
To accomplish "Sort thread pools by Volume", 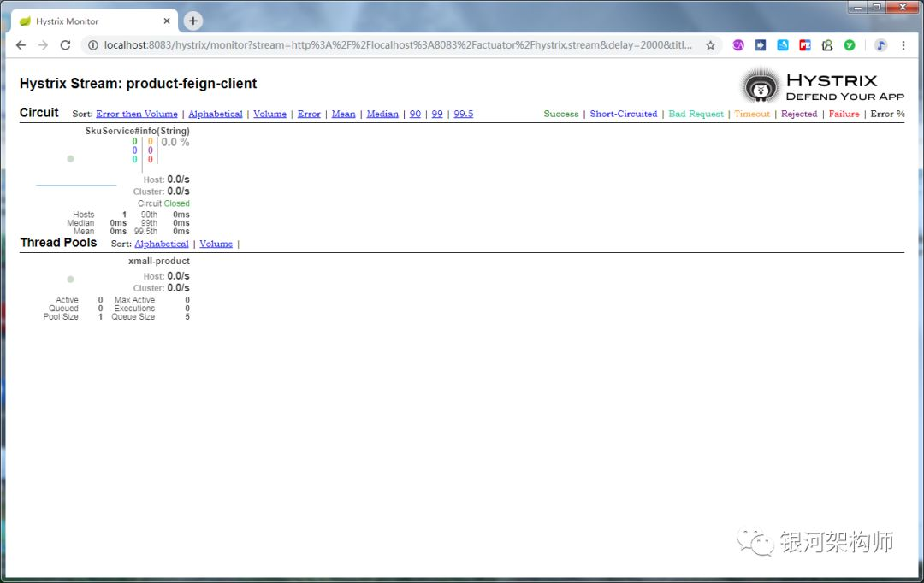I will 216,244.
